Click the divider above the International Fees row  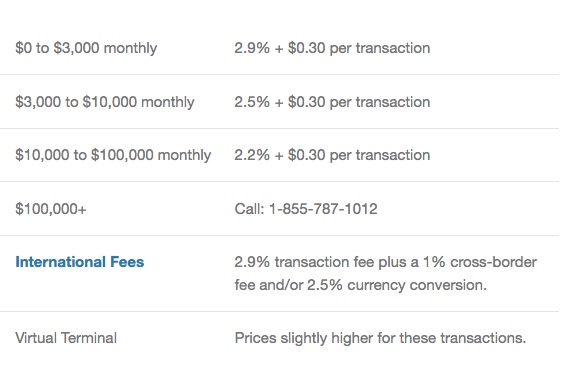[x=279, y=236]
